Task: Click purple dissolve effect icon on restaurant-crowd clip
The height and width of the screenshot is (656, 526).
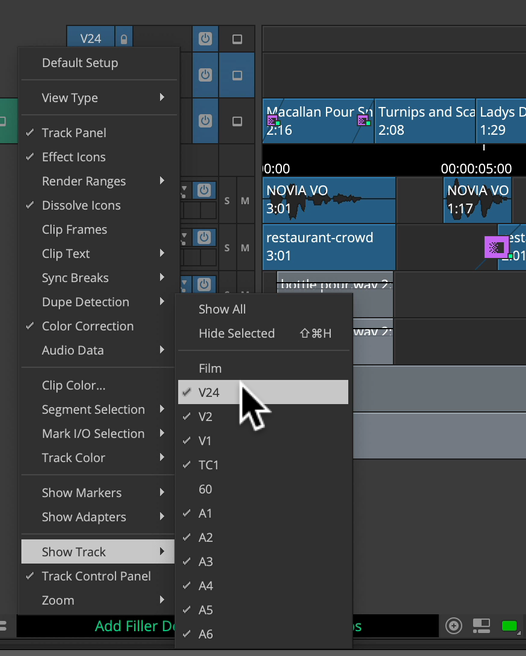Action: [x=497, y=248]
